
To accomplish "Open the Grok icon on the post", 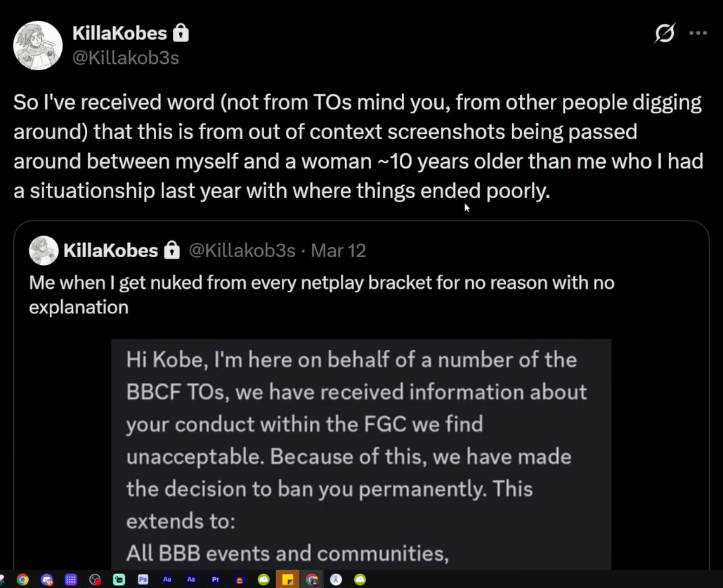I will (664, 33).
